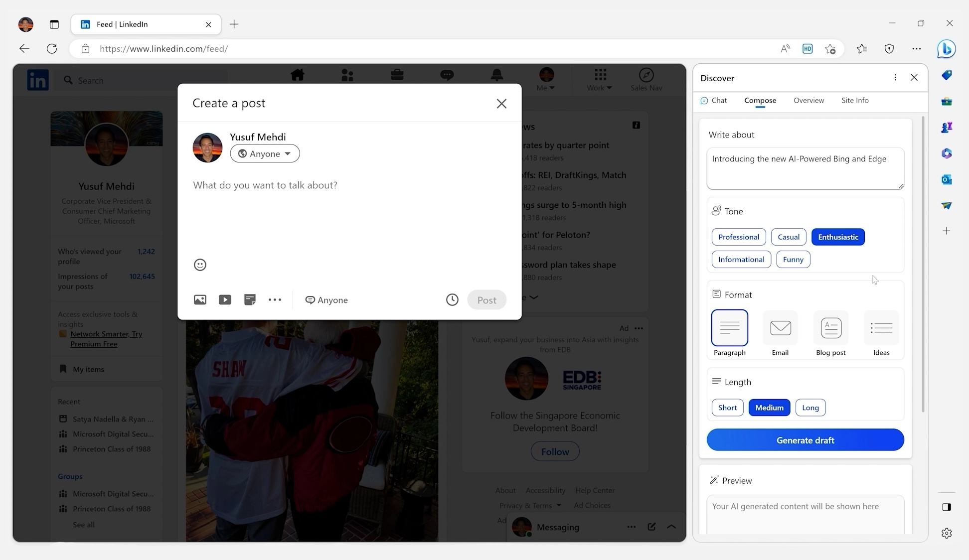Click the post text area placeholder
Viewport: 969px width, 560px height.
click(x=265, y=185)
